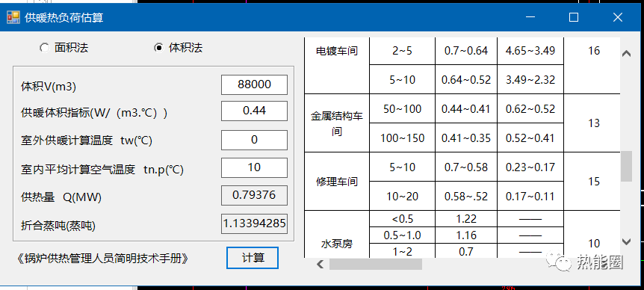Click the 1.22 table cell

(466, 219)
